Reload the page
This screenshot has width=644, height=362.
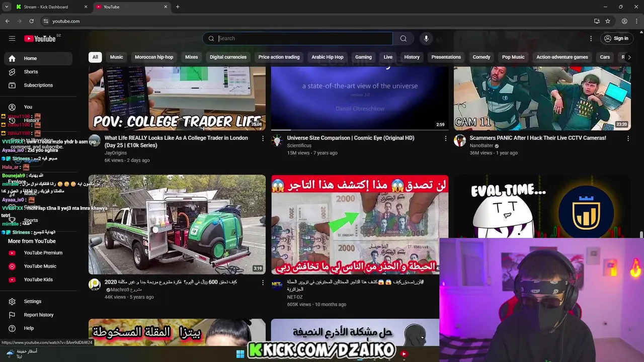(31, 21)
